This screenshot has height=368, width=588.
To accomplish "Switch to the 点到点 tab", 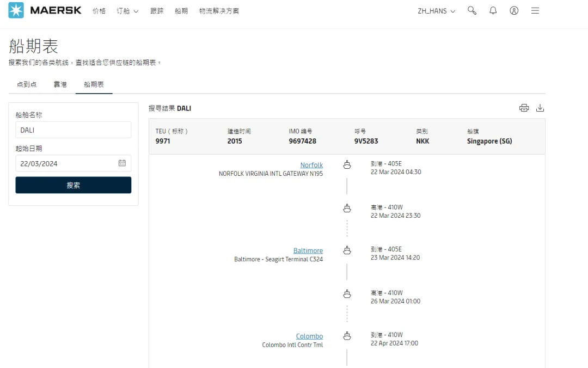I will pyautogui.click(x=27, y=84).
